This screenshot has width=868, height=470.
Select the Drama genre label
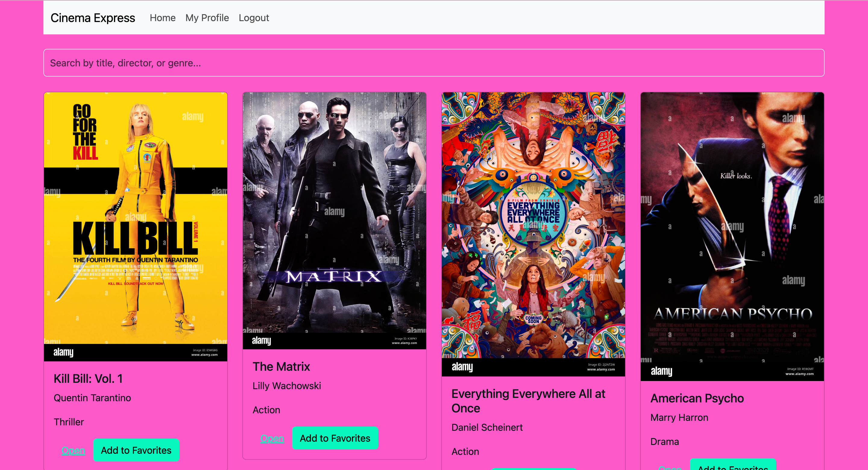(665, 441)
